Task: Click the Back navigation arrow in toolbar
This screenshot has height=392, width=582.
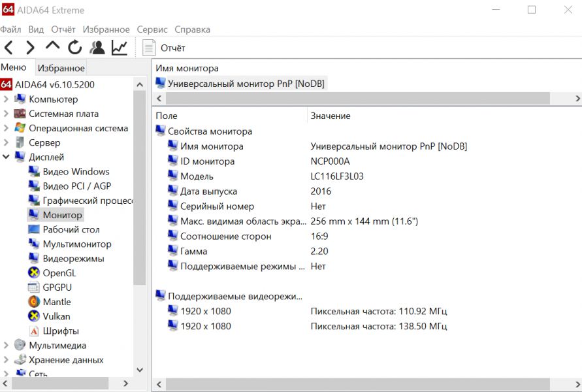Action: coord(8,48)
